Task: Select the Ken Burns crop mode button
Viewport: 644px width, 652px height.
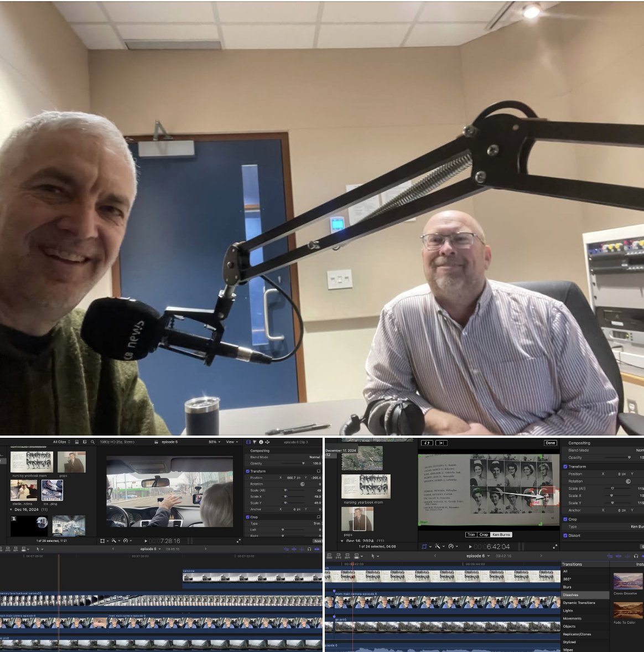Action: click(501, 535)
